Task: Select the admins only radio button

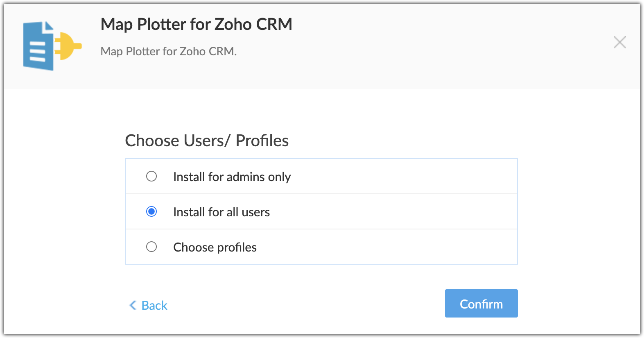Action: 151,176
